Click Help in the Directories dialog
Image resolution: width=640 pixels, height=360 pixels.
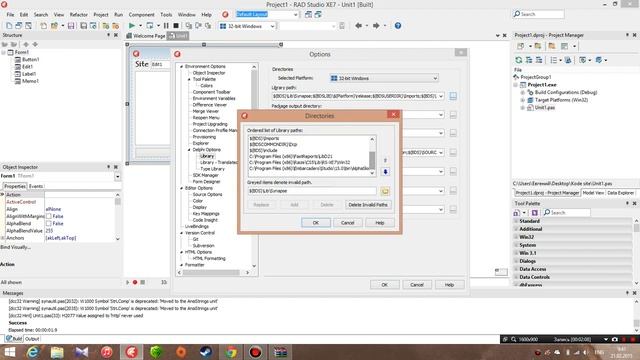pos(380,223)
